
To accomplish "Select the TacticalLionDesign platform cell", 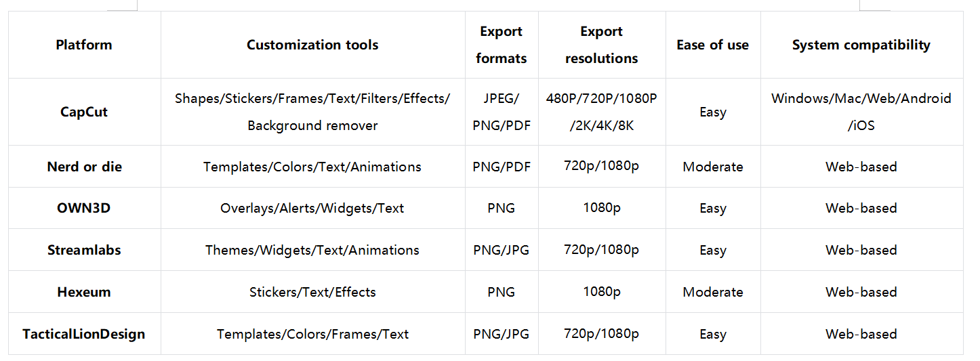I will (84, 334).
